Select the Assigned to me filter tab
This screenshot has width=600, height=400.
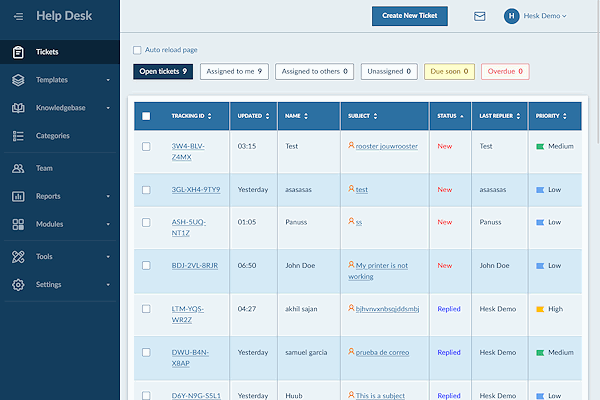[234, 71]
